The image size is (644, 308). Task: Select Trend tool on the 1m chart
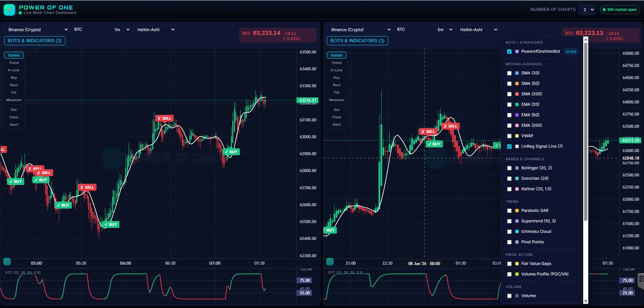pos(14,63)
